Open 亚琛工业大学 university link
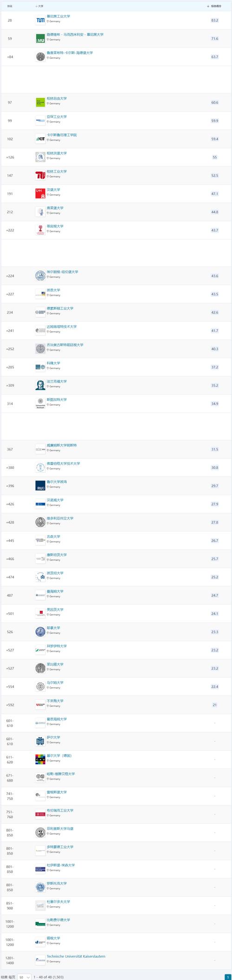The height and width of the screenshot is (980, 232). [x=57, y=117]
